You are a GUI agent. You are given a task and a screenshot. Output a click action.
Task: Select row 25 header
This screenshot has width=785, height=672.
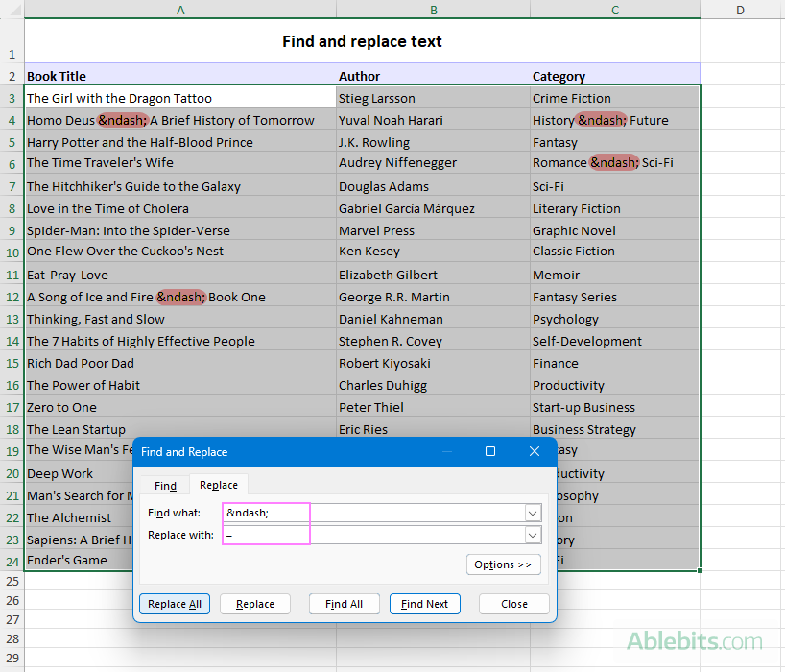[12, 581]
